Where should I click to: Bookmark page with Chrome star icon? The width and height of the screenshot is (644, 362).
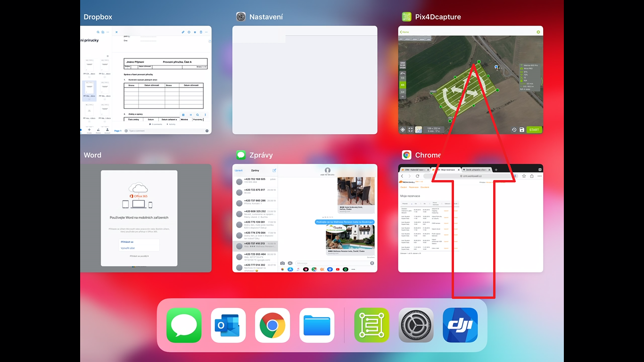tap(524, 176)
